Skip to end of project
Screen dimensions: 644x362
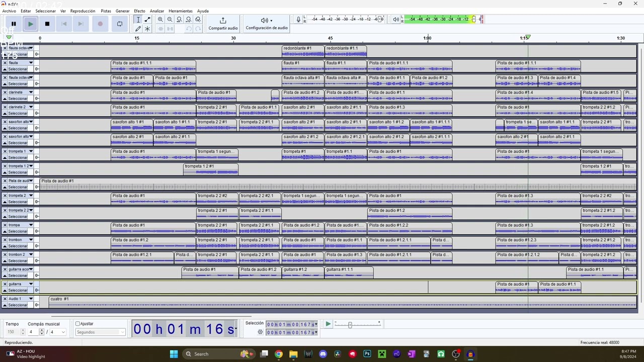coord(80,24)
